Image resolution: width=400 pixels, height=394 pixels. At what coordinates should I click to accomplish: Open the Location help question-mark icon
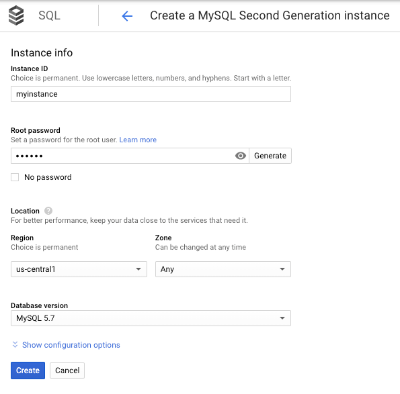pyautogui.click(x=48, y=211)
